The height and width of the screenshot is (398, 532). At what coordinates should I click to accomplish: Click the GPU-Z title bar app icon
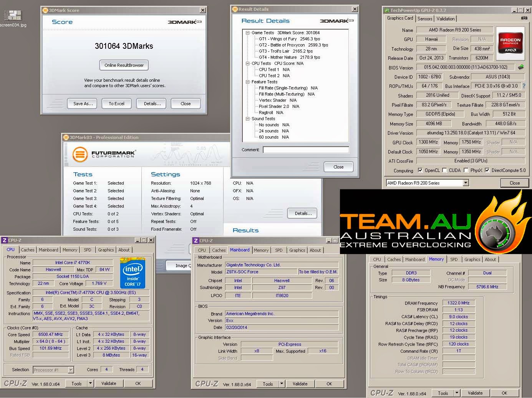(x=387, y=10)
